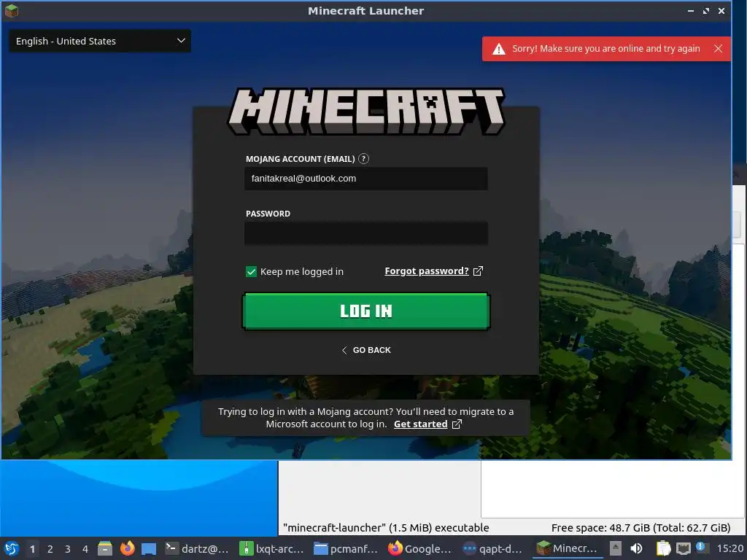The width and height of the screenshot is (747, 560).
Task: Click the blue show desktop icon in taskbar
Action: tap(149, 548)
